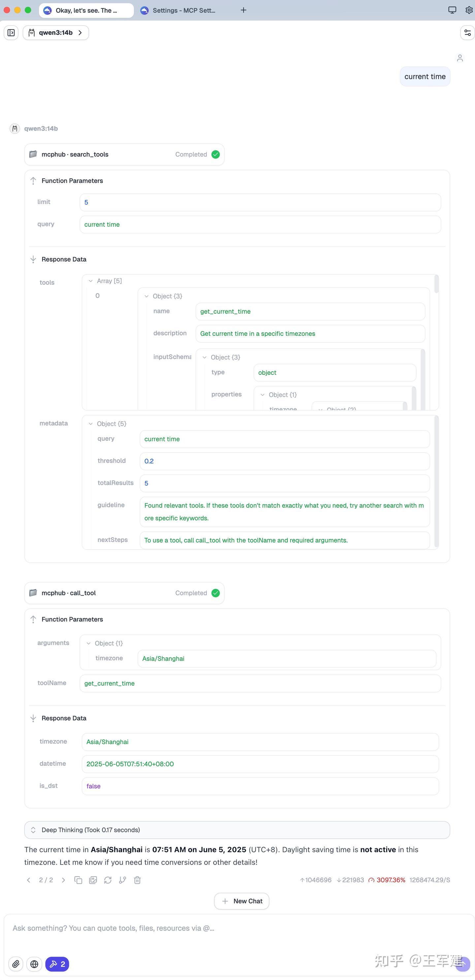Viewport: 475px width, 980px height.
Task: Export response as image
Action: (x=93, y=880)
